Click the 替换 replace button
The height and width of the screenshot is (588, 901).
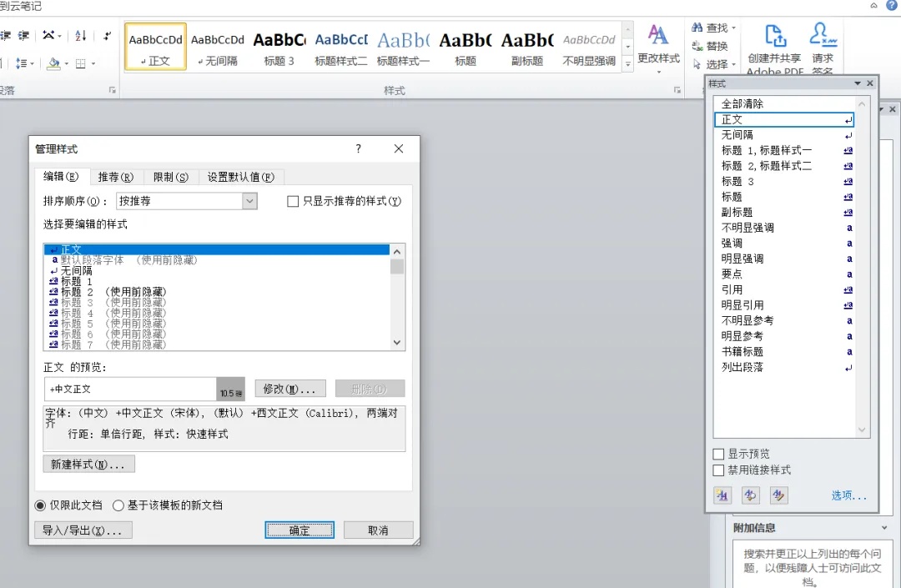tap(710, 46)
